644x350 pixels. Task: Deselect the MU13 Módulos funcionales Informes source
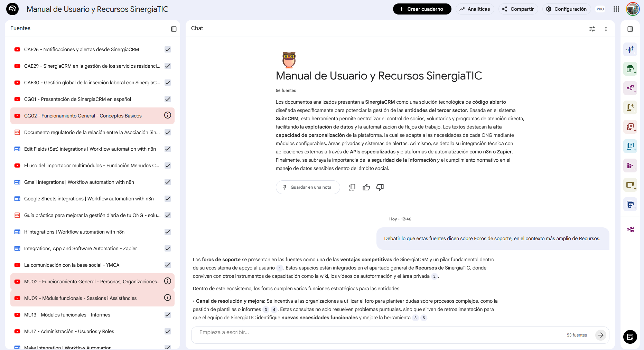pyautogui.click(x=168, y=315)
